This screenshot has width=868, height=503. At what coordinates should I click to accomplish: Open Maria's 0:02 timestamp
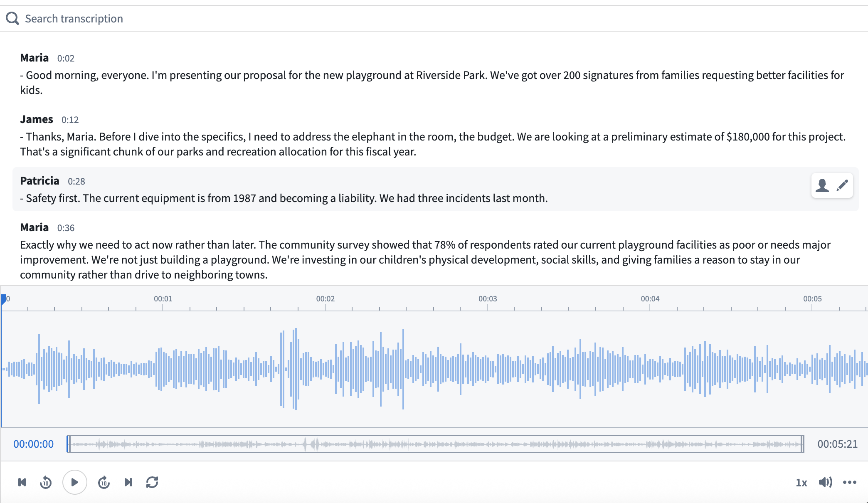tap(65, 58)
